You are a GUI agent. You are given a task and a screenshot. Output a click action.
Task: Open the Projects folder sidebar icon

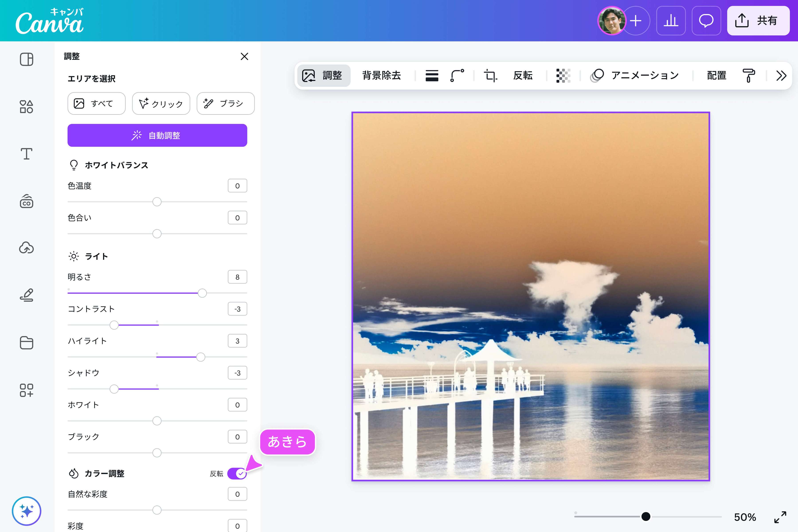26,343
